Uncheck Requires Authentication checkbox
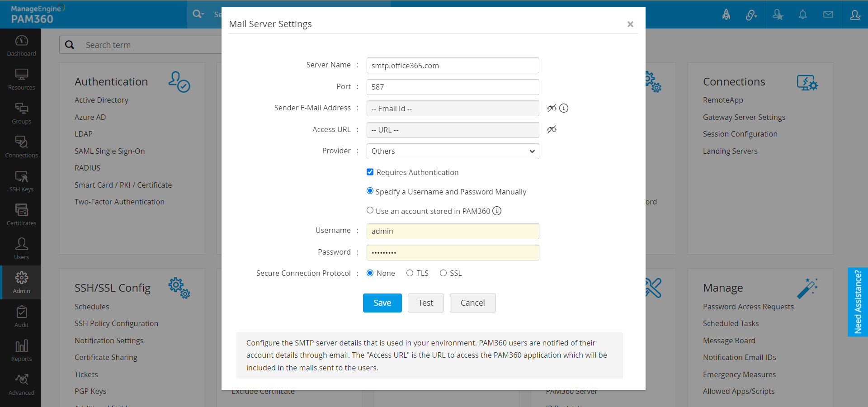The height and width of the screenshot is (407, 868). 370,172
